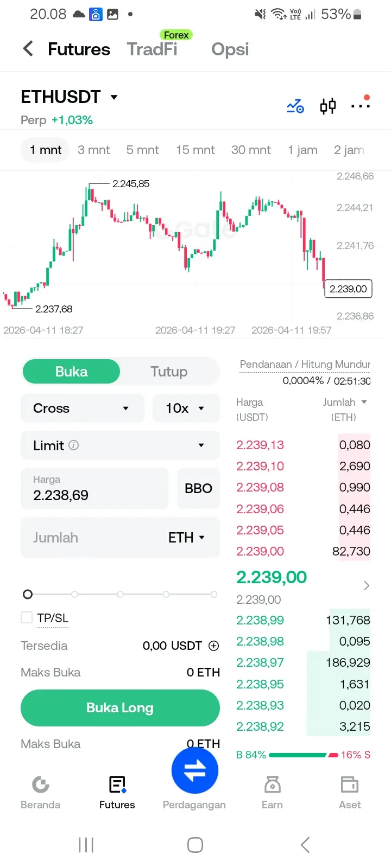Open the Cross margin mode dropdown

pos(82,408)
